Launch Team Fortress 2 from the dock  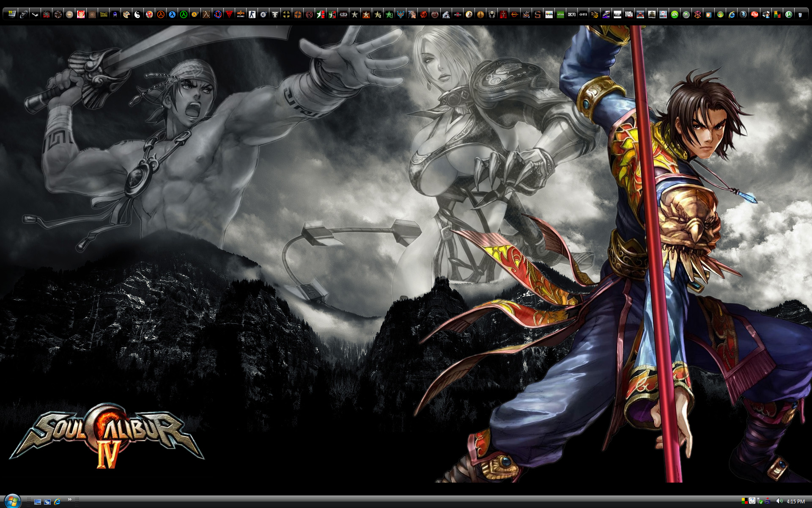click(x=298, y=14)
